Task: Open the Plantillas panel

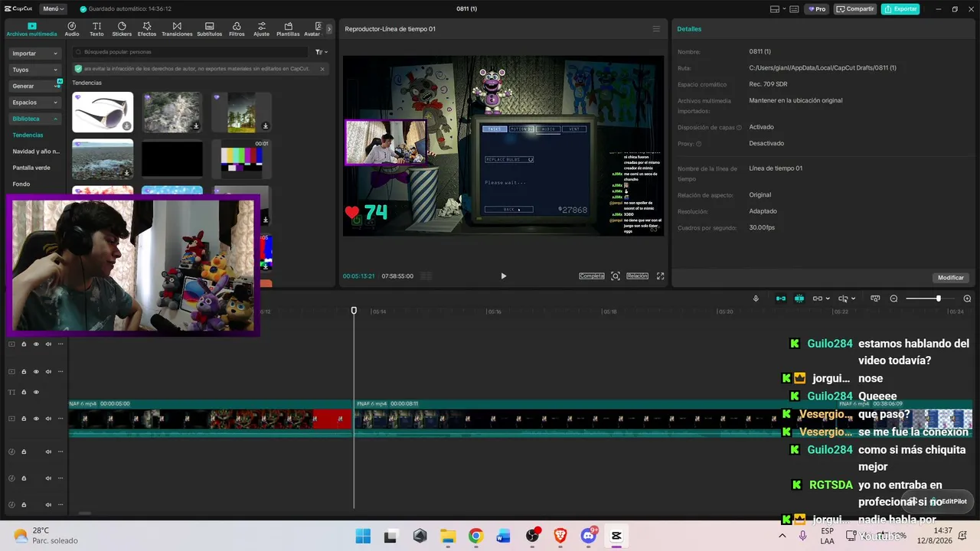Action: [x=288, y=29]
